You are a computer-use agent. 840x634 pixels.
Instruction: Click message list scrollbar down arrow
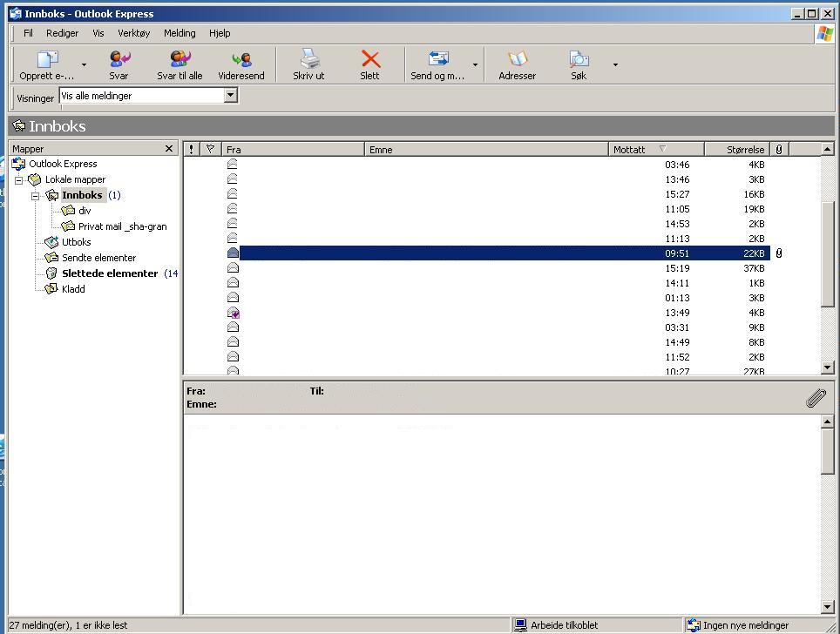828,368
